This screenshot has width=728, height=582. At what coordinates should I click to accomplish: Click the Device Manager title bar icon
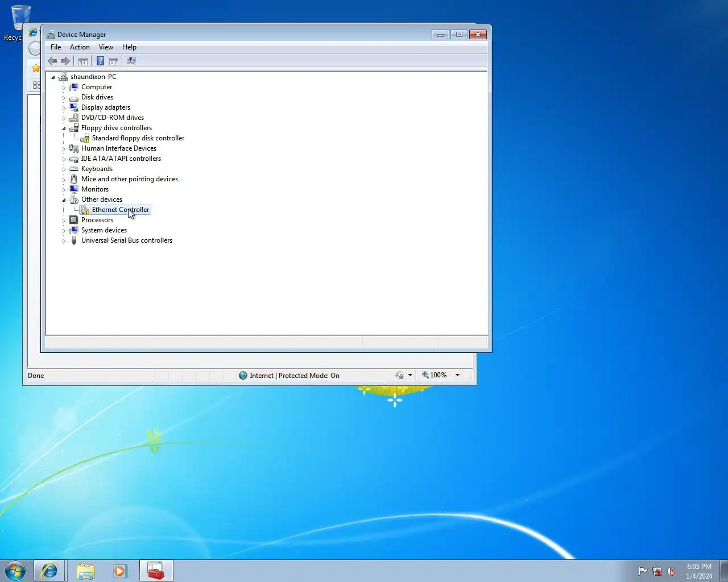tap(51, 34)
